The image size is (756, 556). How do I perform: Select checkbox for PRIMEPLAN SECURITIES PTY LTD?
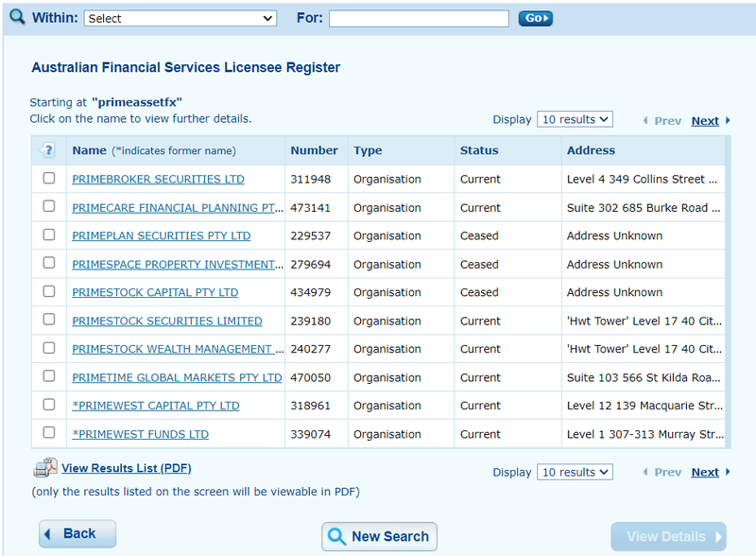tap(49, 235)
